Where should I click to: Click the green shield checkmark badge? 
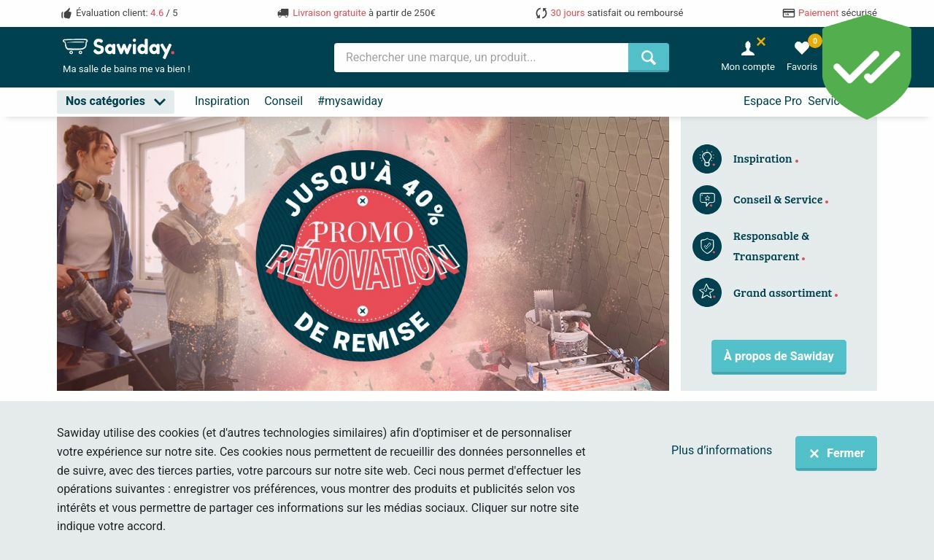click(x=867, y=66)
